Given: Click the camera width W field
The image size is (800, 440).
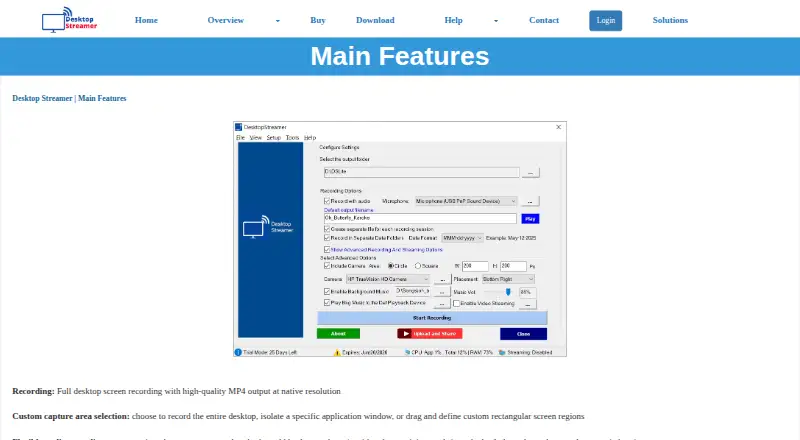Looking at the screenshot, I should [x=475, y=266].
